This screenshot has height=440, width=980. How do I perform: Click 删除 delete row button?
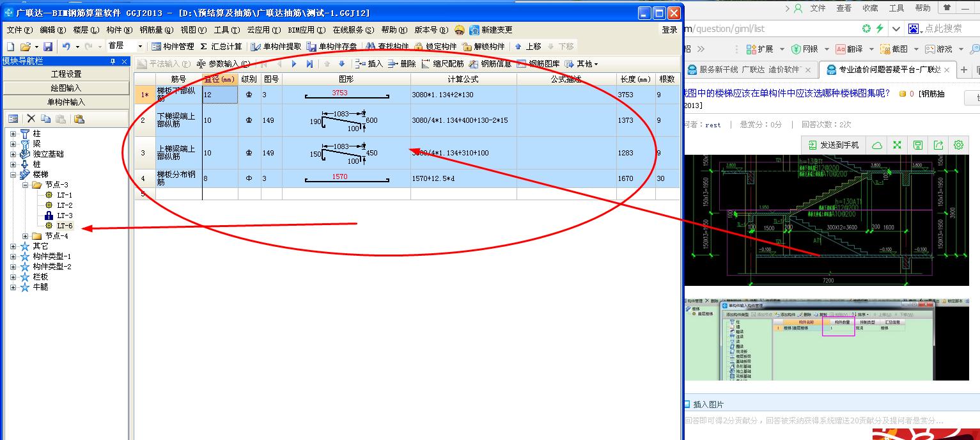tap(402, 64)
